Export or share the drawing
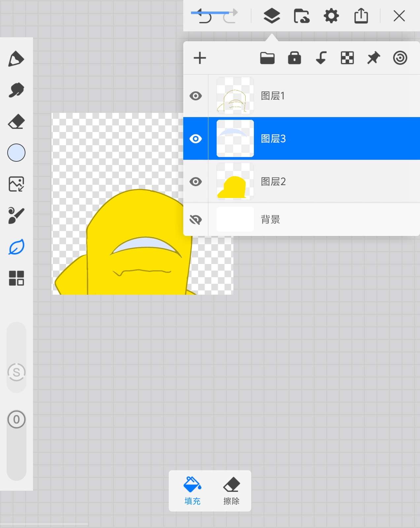The width and height of the screenshot is (420, 528). (361, 16)
